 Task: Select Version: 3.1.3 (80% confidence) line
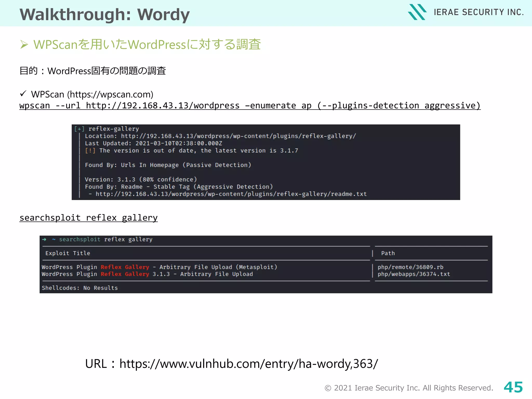pyautogui.click(x=141, y=179)
